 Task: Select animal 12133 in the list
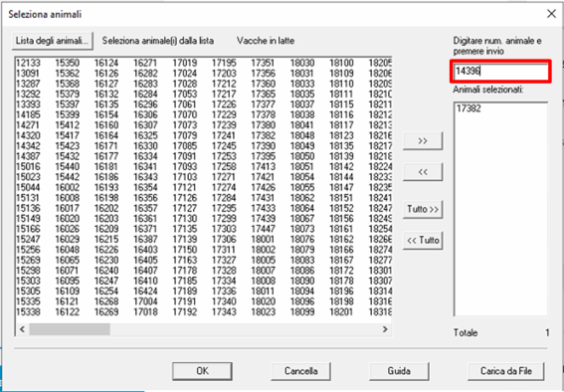pos(29,63)
